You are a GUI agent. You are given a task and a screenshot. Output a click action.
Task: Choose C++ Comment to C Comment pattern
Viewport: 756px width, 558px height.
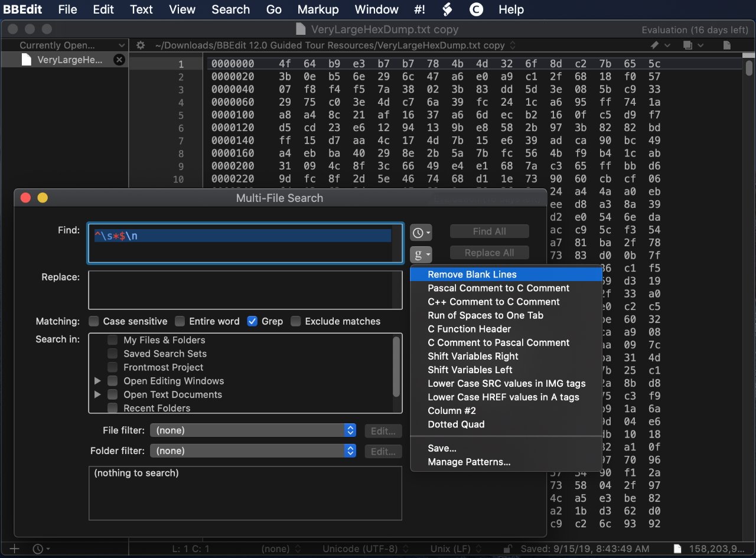[x=506, y=302]
